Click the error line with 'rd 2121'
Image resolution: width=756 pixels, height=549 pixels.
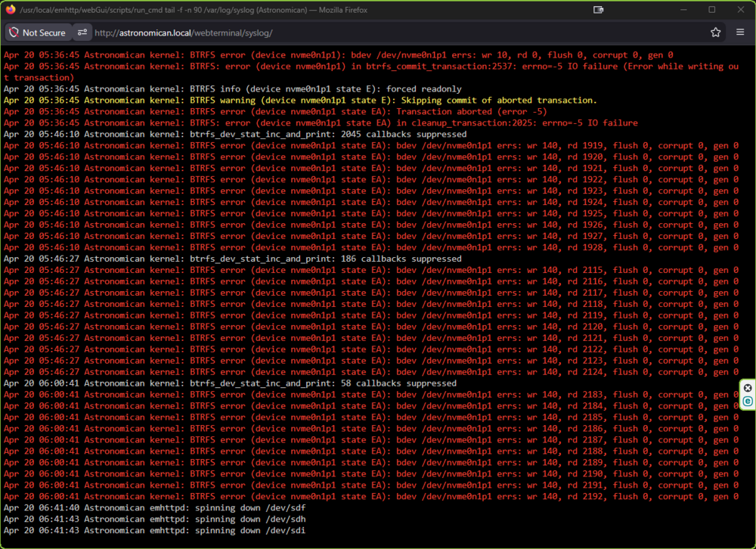point(371,338)
